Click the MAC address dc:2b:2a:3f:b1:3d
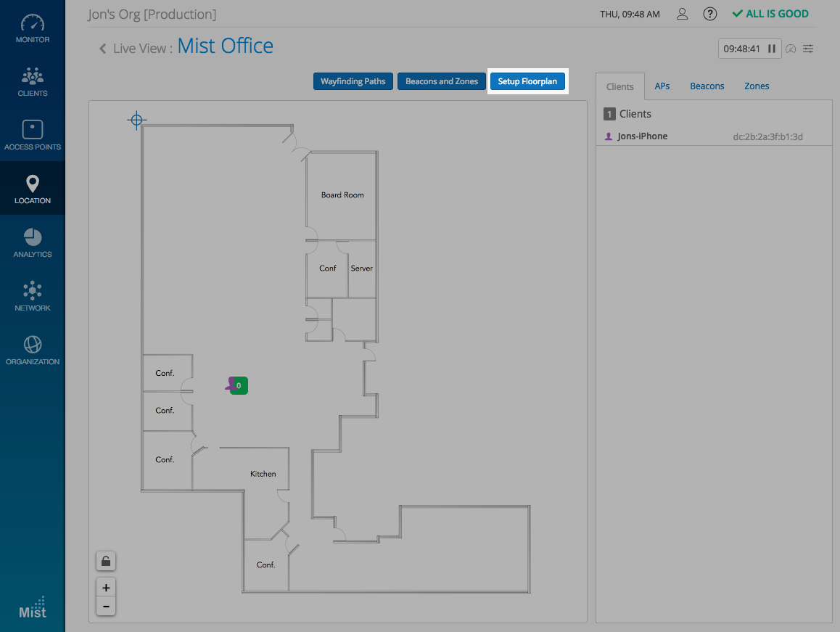 pyautogui.click(x=767, y=136)
